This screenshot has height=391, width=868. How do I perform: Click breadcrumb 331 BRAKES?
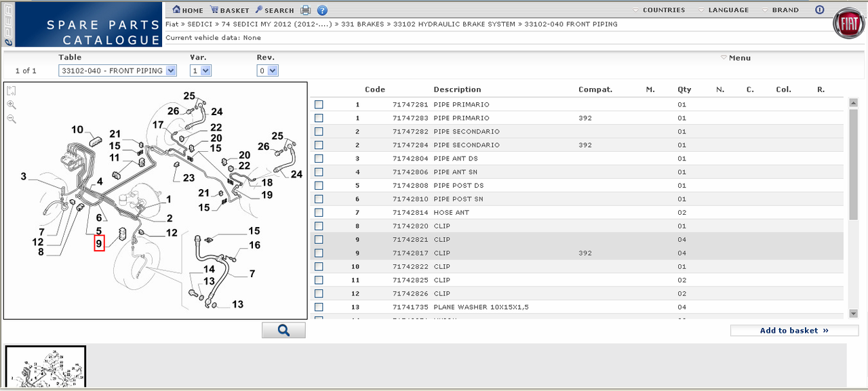[x=362, y=24]
